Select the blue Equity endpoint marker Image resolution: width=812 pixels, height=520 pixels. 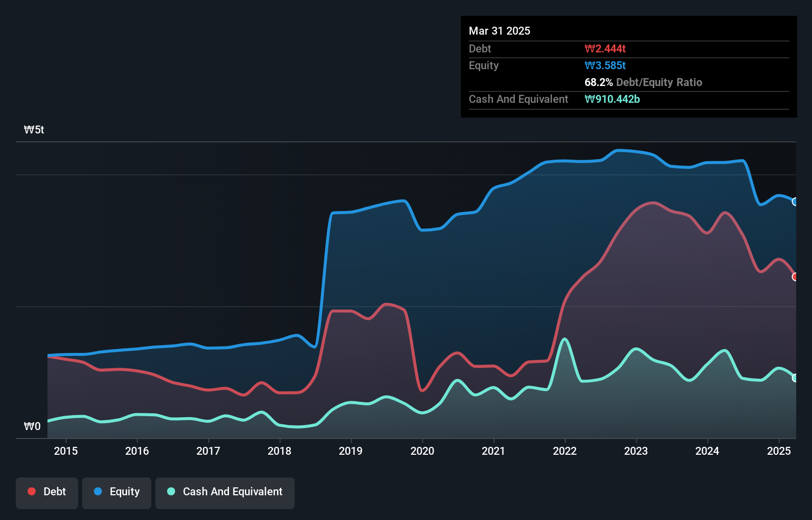point(795,202)
